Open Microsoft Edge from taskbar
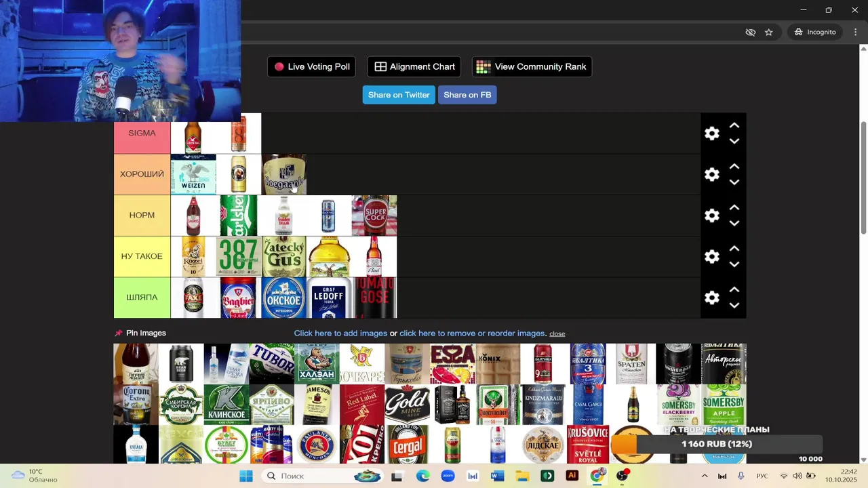The image size is (868, 488). [422, 476]
